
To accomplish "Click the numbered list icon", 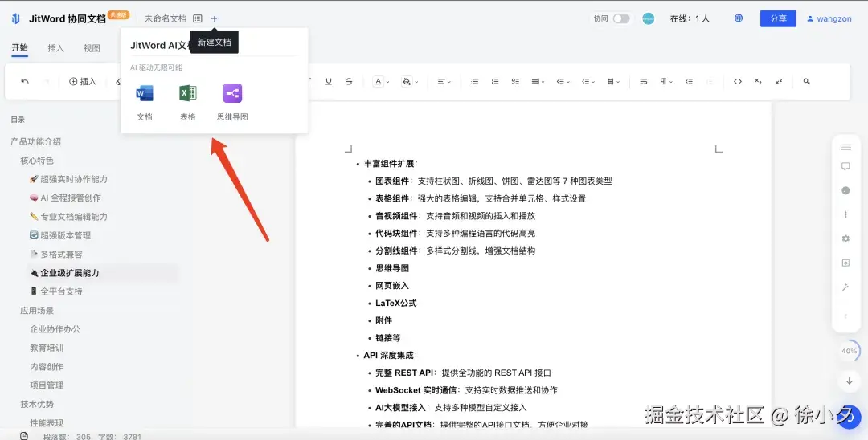I will [495, 81].
